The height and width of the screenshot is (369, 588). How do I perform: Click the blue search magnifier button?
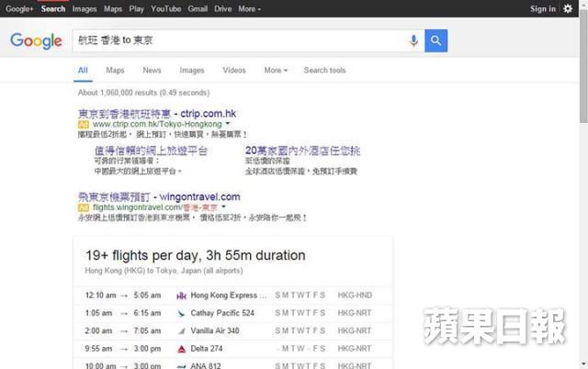[x=435, y=40]
